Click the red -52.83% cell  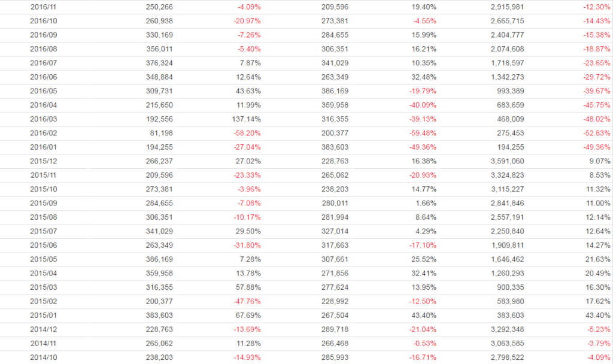(598, 133)
